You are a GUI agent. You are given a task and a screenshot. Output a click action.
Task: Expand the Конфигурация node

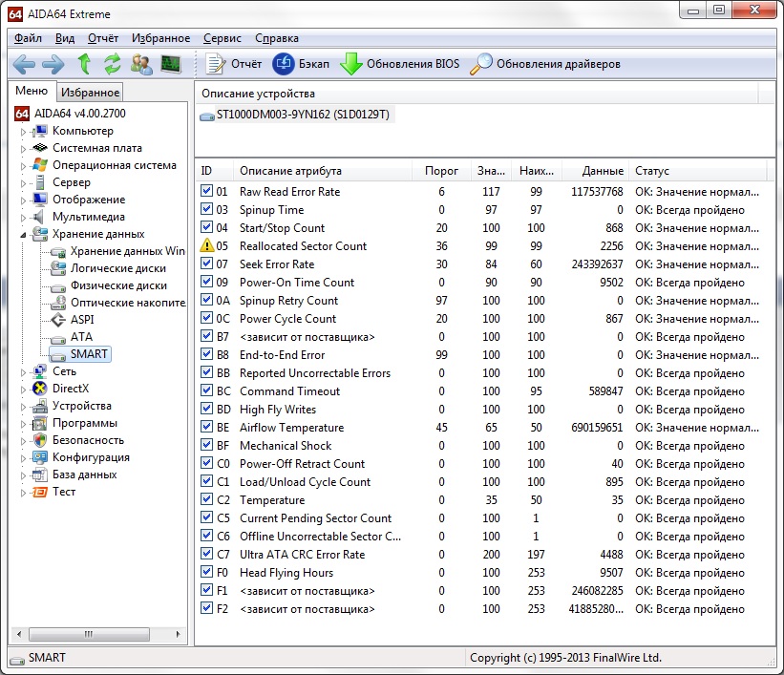[x=23, y=458]
